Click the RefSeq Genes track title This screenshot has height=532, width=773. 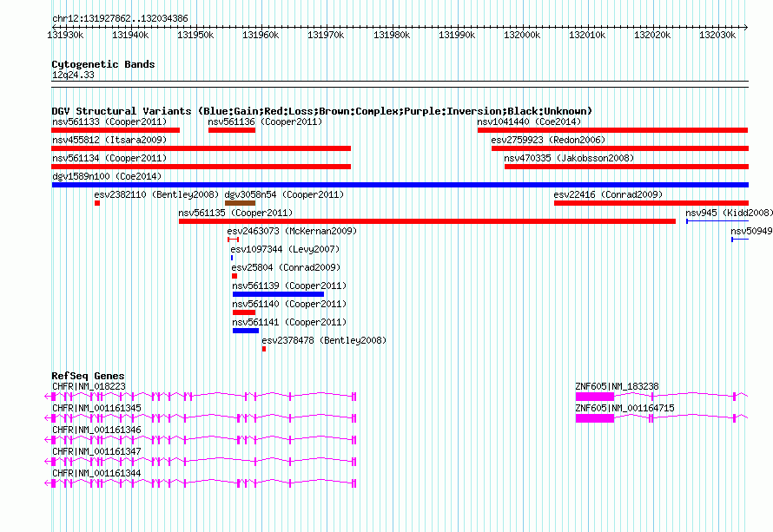click(88, 376)
